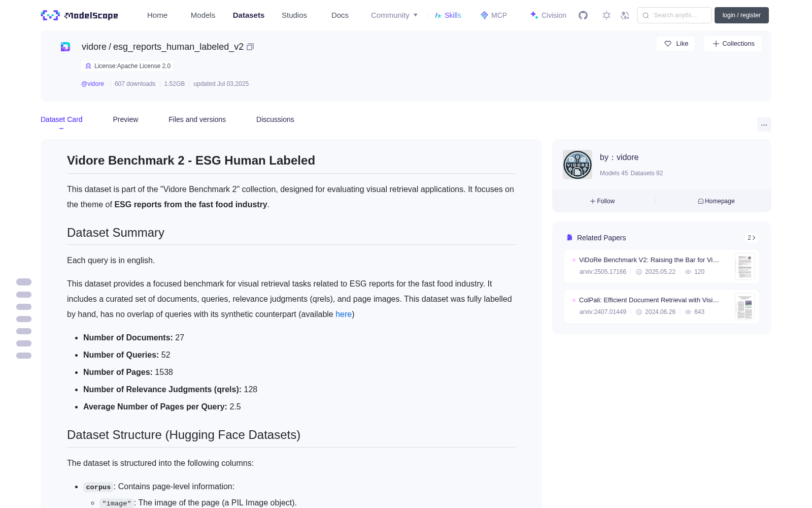Click the Apache license badge icon
The image size is (812, 508).
point(88,66)
